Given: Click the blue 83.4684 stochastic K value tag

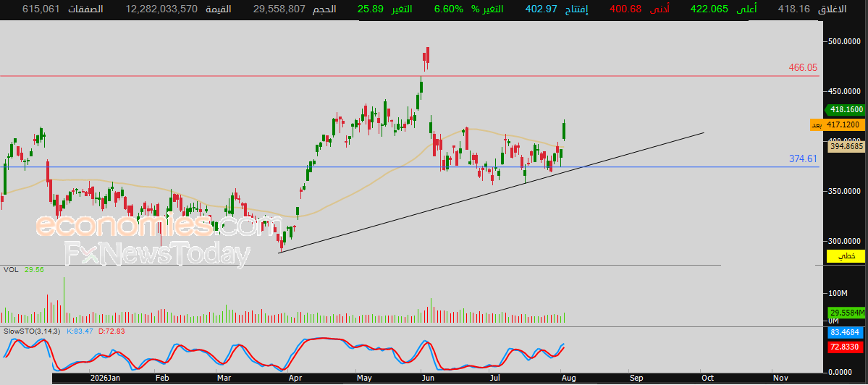Looking at the screenshot, I should pos(845,333).
